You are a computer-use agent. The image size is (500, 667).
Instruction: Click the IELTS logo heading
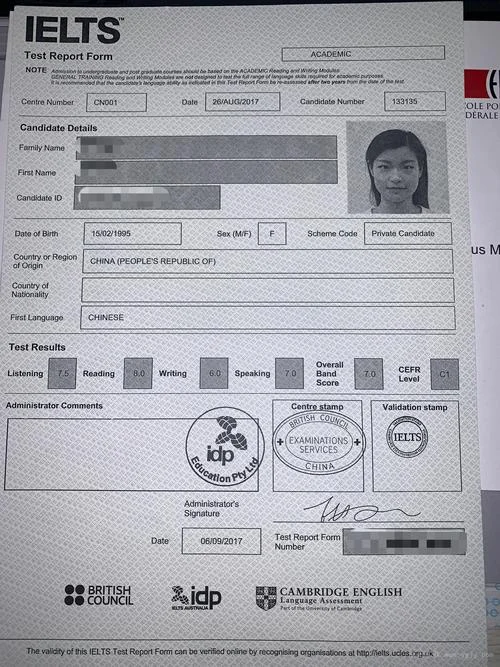[x=74, y=30]
